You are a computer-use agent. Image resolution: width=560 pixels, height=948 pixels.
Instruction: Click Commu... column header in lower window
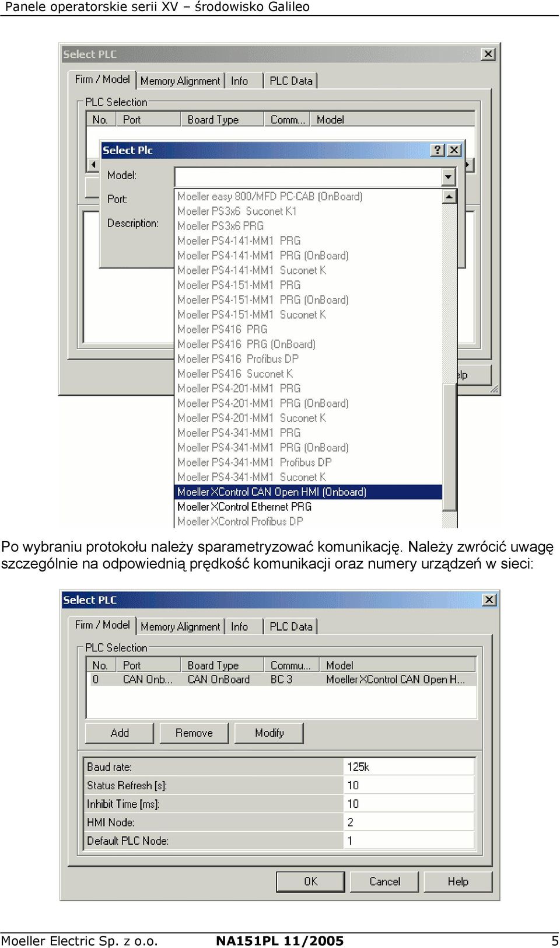click(x=292, y=665)
